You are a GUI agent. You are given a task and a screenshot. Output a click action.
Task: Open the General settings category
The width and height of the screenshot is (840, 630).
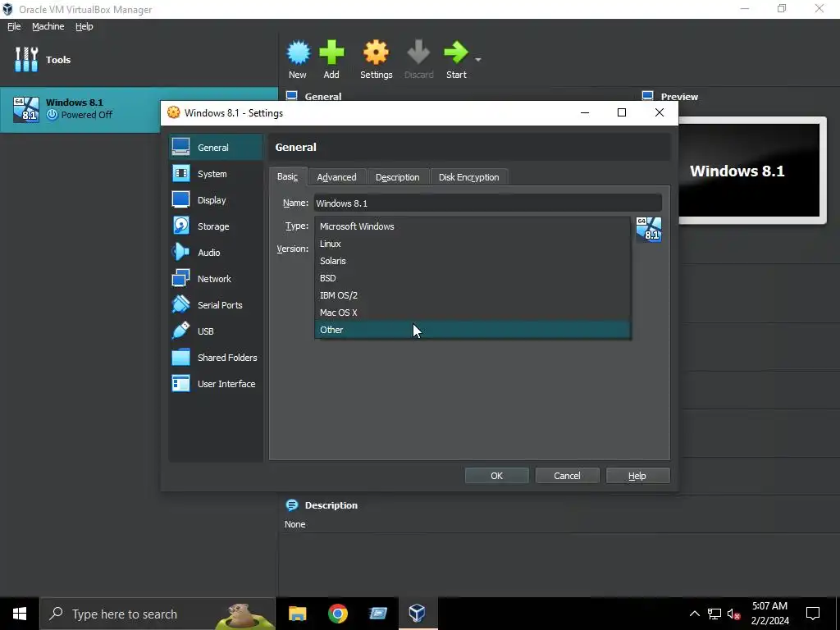point(216,148)
